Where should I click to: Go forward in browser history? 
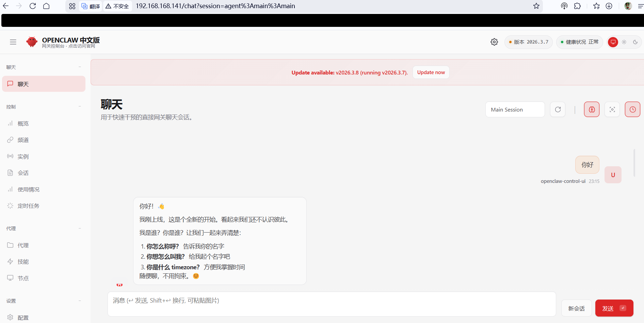click(x=19, y=6)
